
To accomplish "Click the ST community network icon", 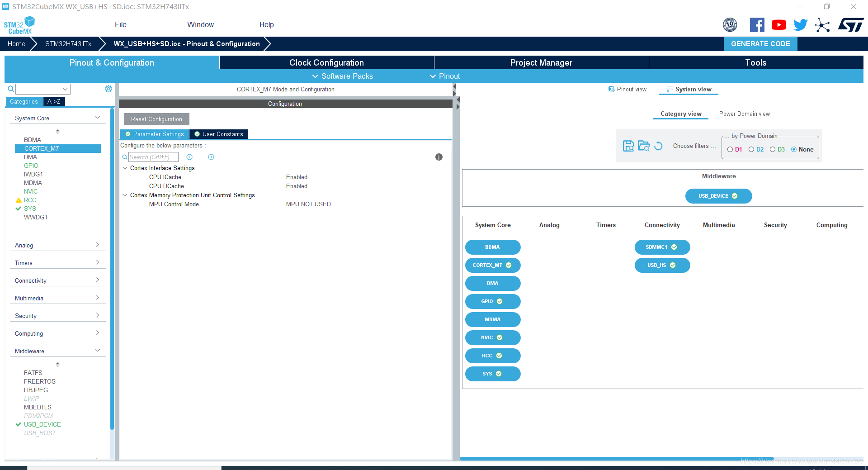I will tap(822, 25).
